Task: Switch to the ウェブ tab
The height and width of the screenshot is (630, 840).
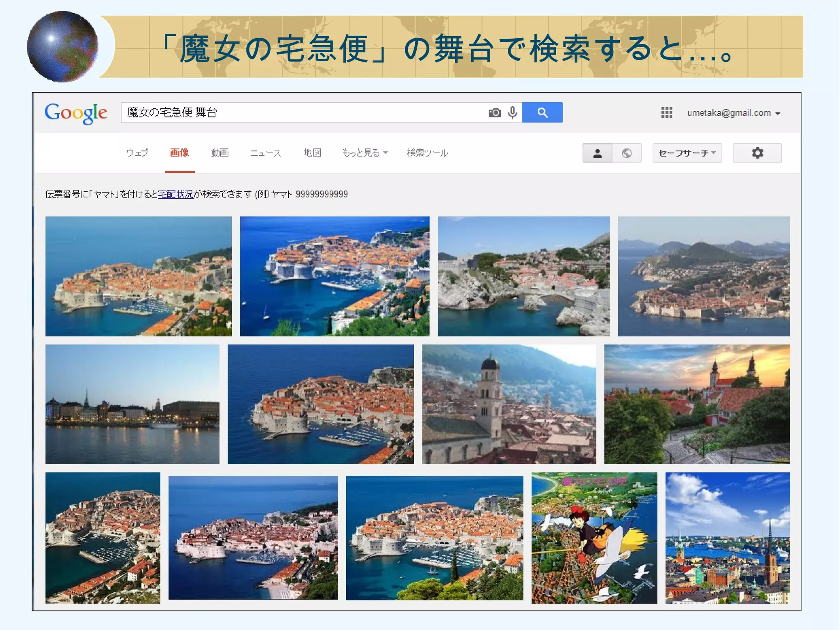Action: [137, 153]
